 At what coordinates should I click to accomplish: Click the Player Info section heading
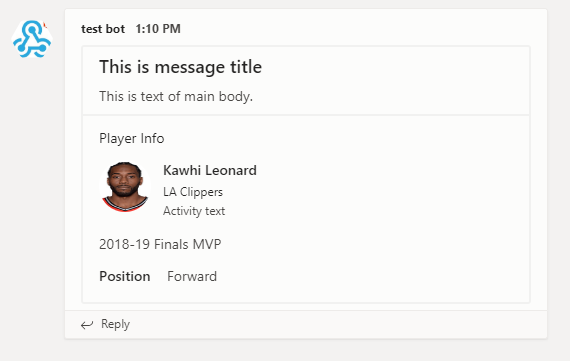[x=132, y=139]
